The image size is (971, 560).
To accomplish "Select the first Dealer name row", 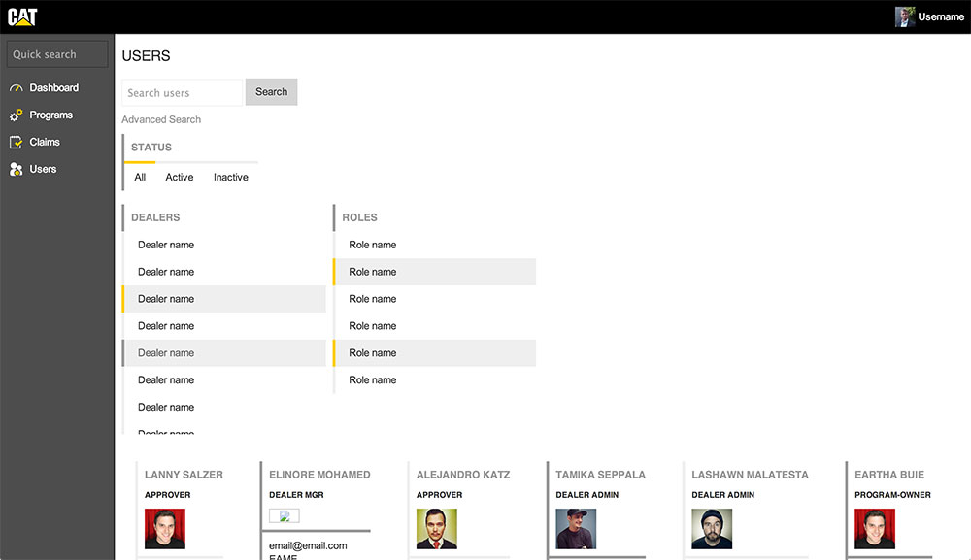I will [x=224, y=245].
